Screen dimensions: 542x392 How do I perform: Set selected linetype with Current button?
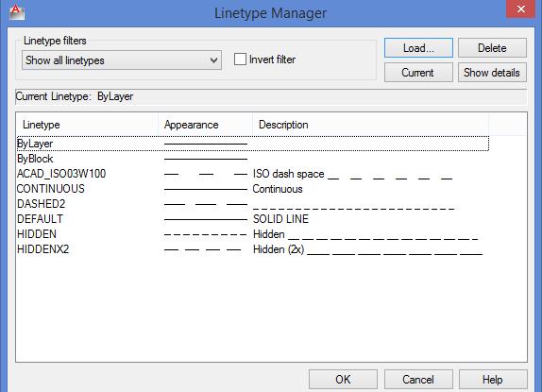coord(418,73)
